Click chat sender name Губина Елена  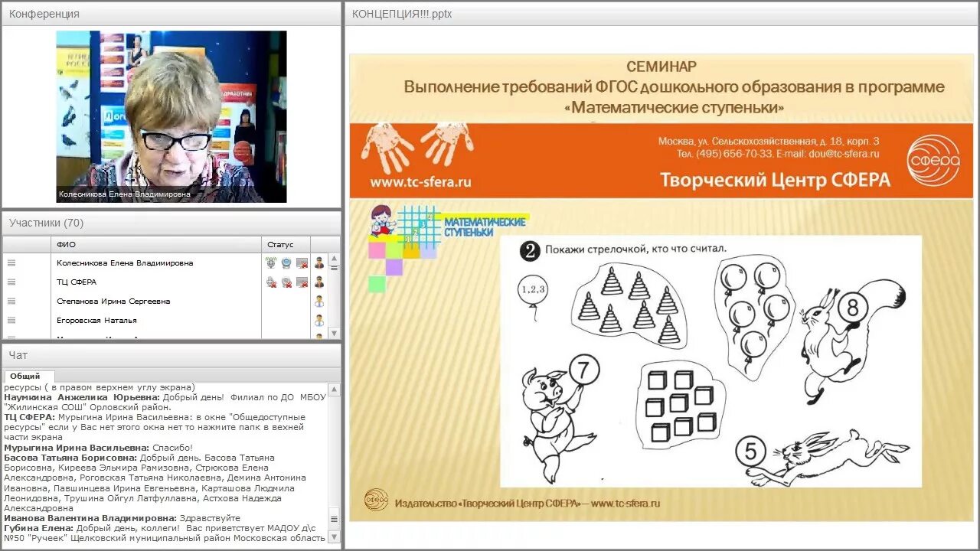(39, 528)
